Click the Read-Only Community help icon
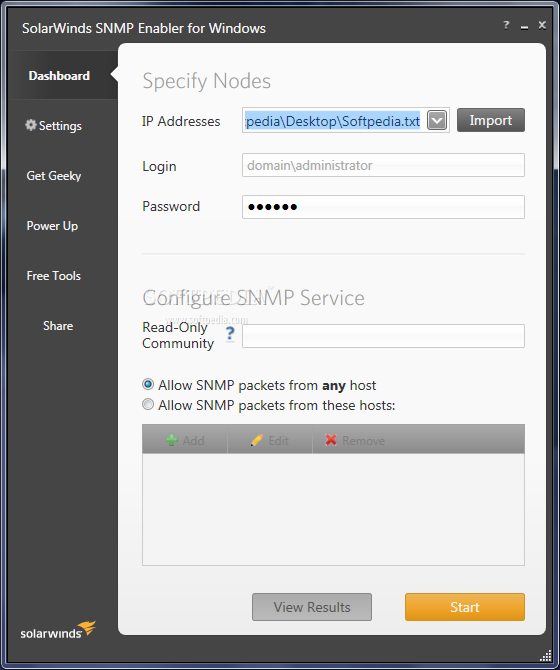This screenshot has width=560, height=670. coord(230,334)
